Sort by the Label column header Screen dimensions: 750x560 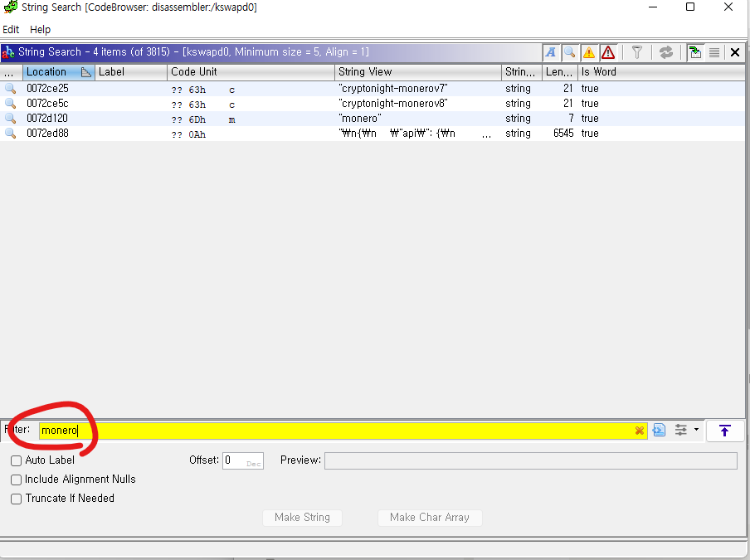click(131, 72)
